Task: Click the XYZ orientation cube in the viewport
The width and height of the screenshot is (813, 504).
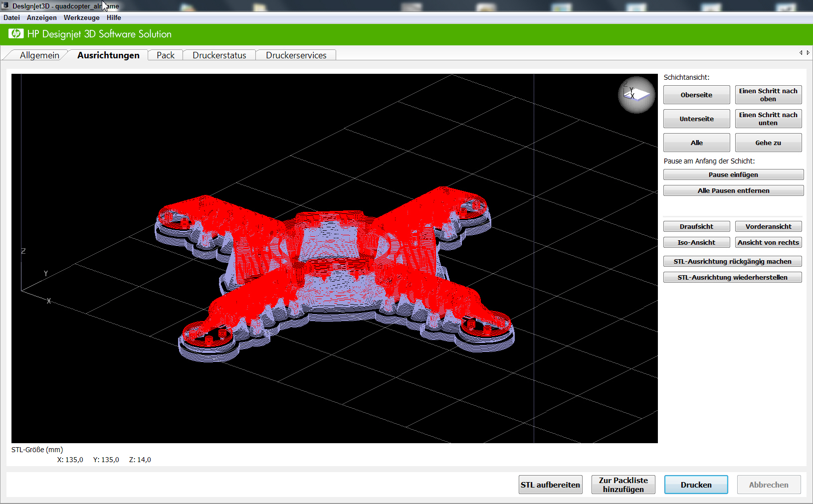Action: pos(636,94)
